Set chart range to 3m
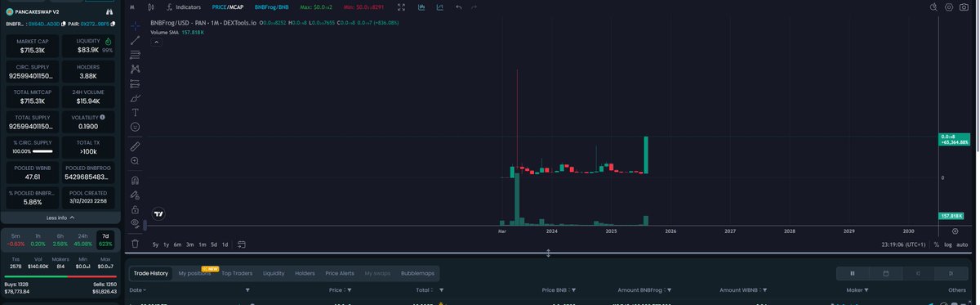The height and width of the screenshot is (305, 980). click(190, 244)
